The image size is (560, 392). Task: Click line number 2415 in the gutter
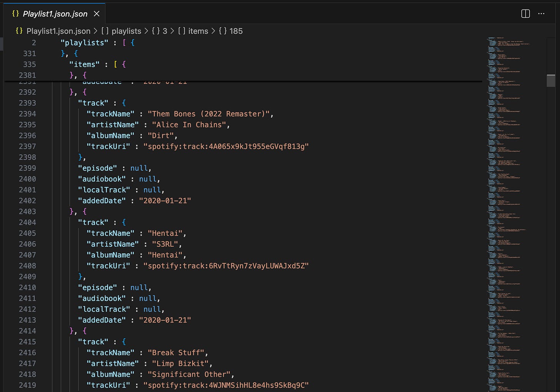point(27,342)
